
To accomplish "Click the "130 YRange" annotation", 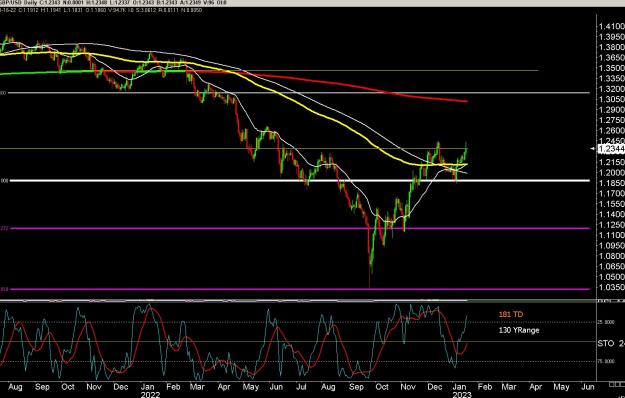I will click(x=519, y=330).
